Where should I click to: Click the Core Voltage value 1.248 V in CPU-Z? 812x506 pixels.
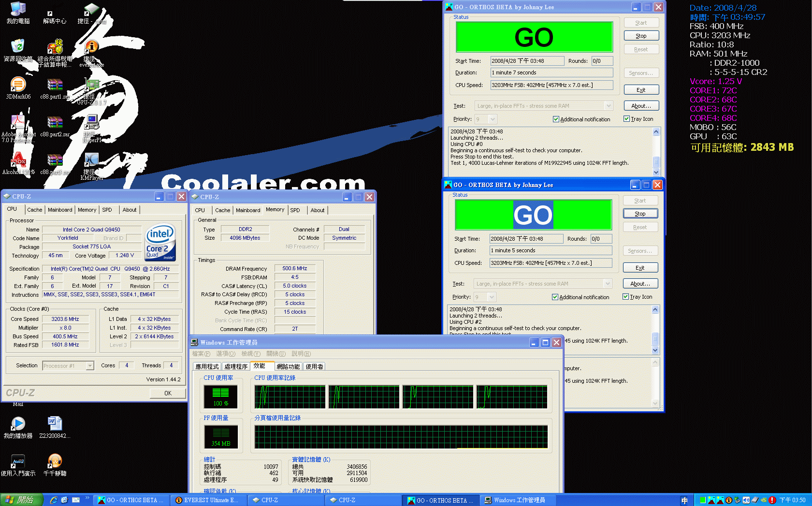pyautogui.click(x=125, y=255)
